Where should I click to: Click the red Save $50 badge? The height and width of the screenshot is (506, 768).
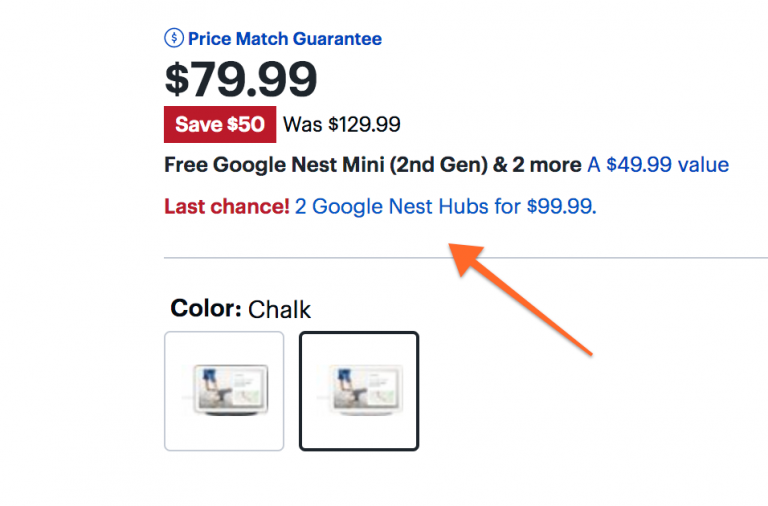pyautogui.click(x=220, y=124)
